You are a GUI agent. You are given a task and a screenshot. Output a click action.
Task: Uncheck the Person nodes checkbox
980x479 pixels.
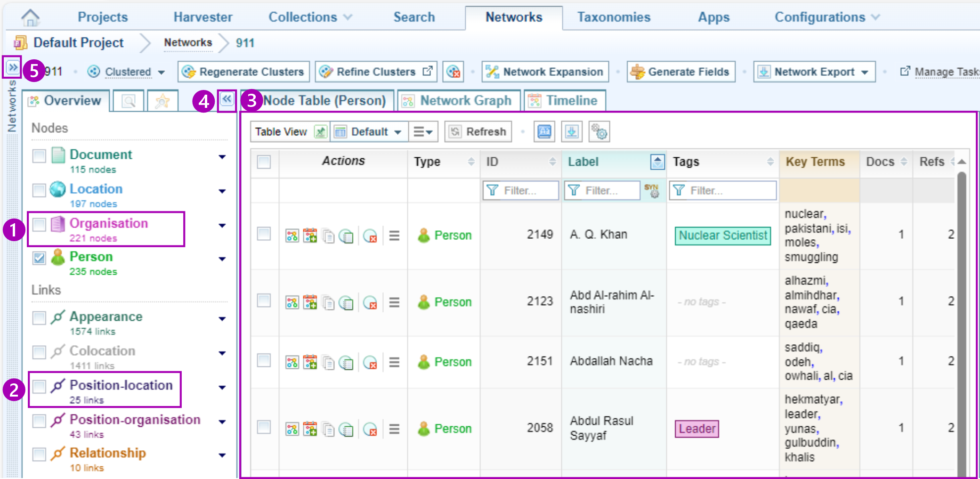point(39,258)
